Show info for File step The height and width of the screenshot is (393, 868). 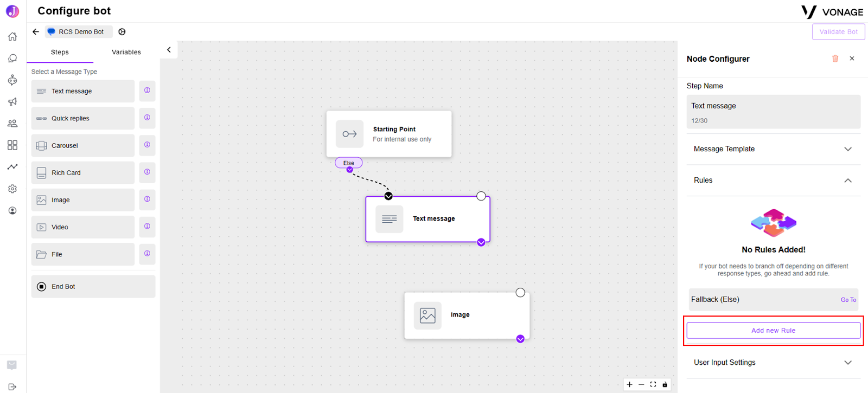tap(147, 253)
